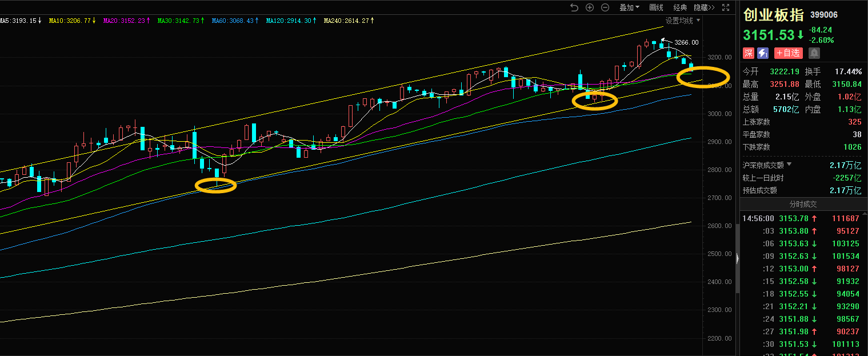Image resolution: width=868 pixels, height=356 pixels.
Task: Add stock with +自选 button
Action: (x=789, y=53)
